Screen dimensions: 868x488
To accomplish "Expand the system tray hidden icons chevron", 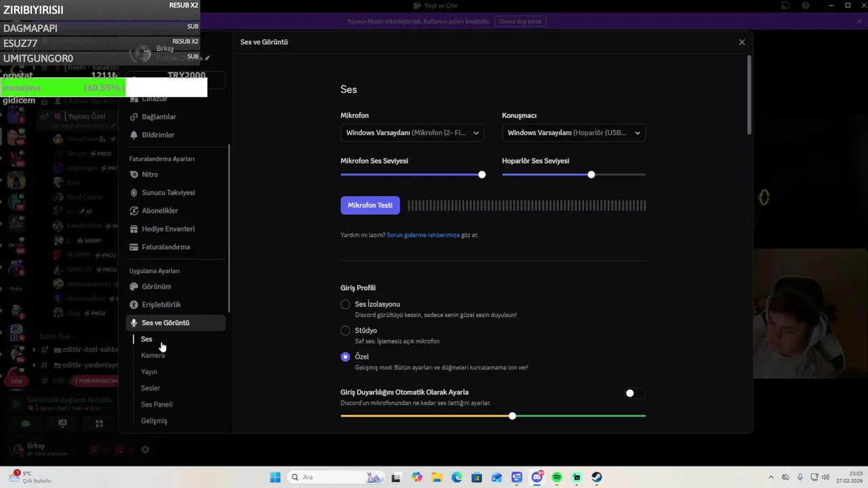I will click(770, 477).
